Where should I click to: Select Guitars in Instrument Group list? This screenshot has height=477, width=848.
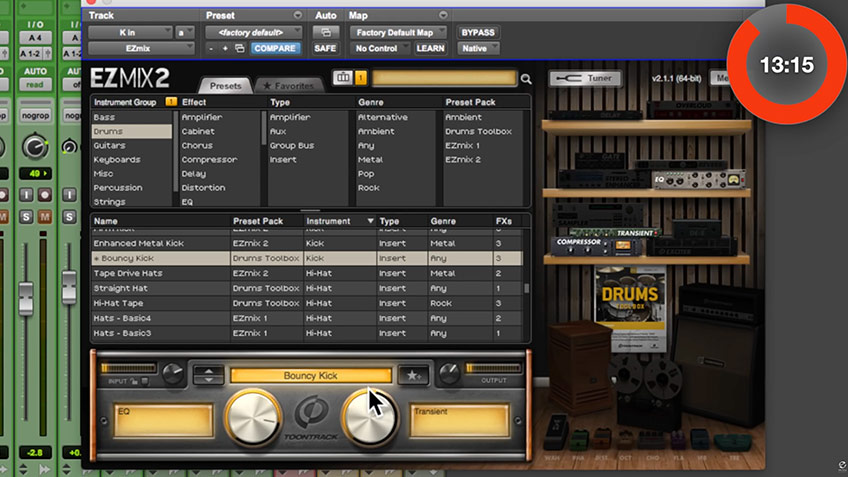pyautogui.click(x=109, y=145)
